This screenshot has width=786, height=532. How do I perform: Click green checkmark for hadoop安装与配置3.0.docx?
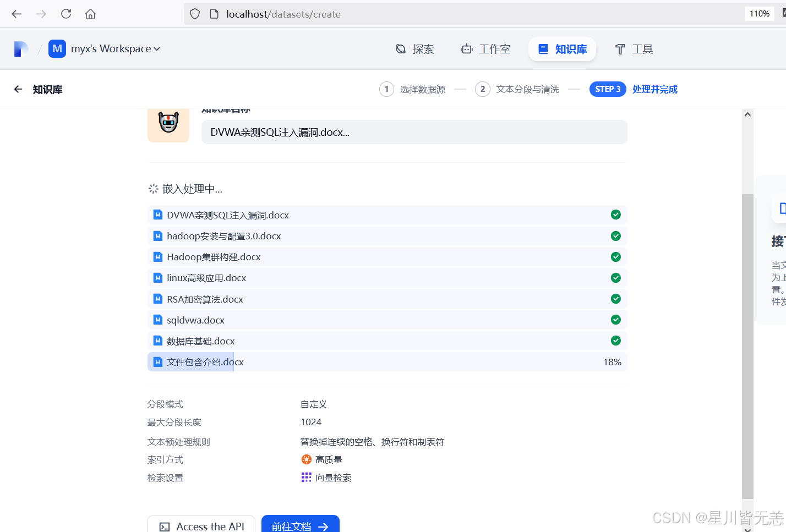pos(616,235)
